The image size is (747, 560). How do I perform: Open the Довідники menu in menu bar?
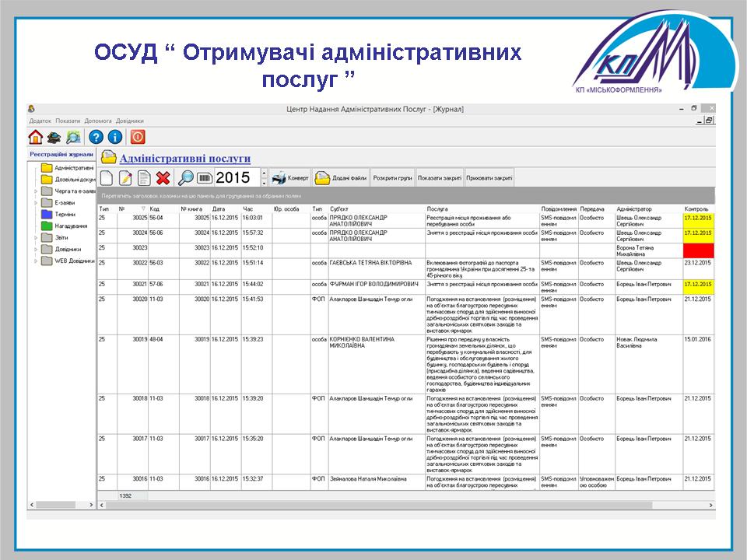(x=130, y=121)
